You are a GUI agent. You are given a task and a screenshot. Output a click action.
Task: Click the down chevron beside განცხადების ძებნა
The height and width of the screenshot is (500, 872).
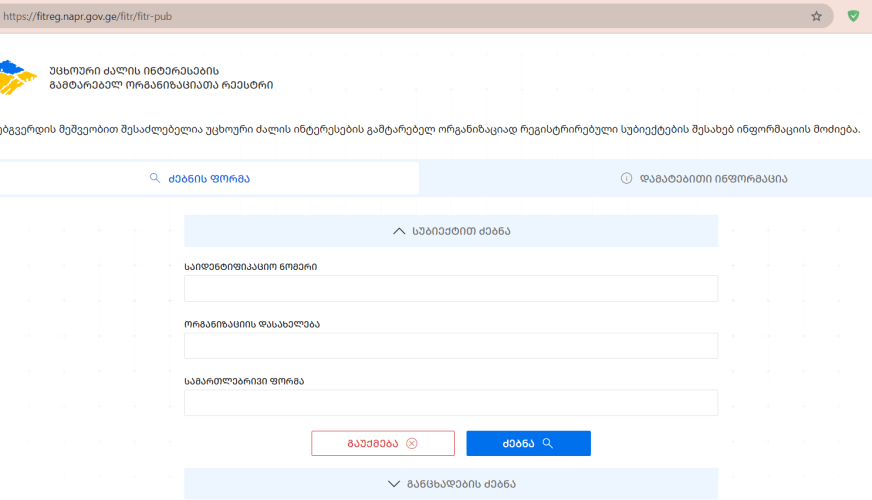(393, 484)
